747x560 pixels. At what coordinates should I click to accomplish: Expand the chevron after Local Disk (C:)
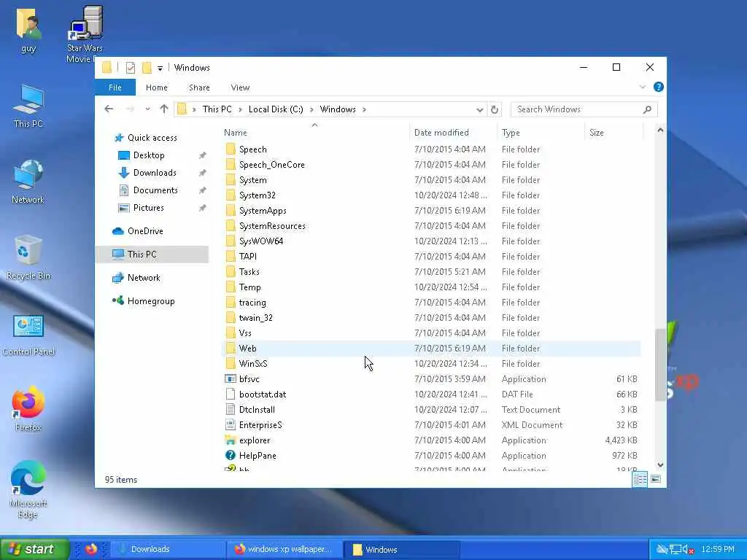coord(311,109)
